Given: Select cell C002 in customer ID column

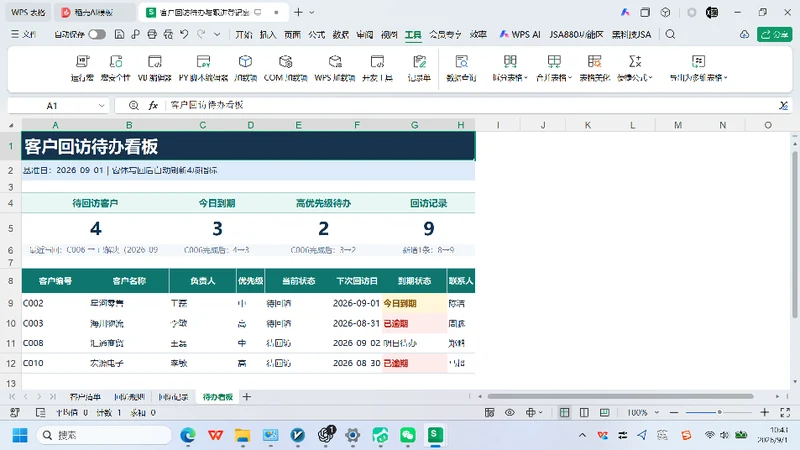Looking at the screenshot, I should click(55, 303).
